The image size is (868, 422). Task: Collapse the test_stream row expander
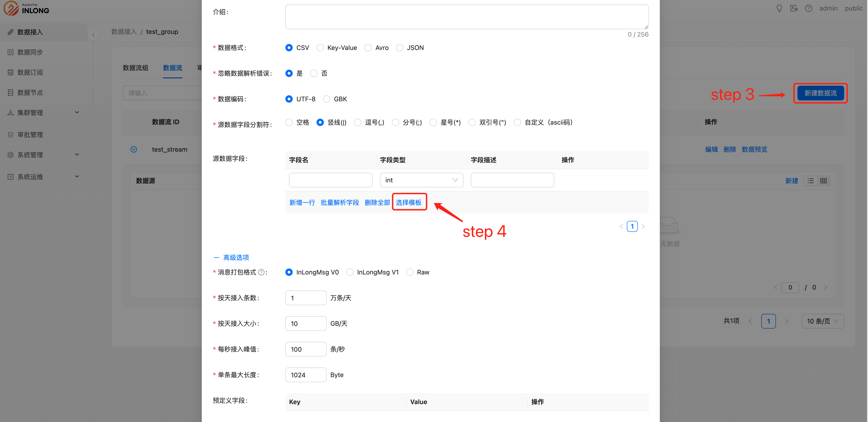point(134,149)
